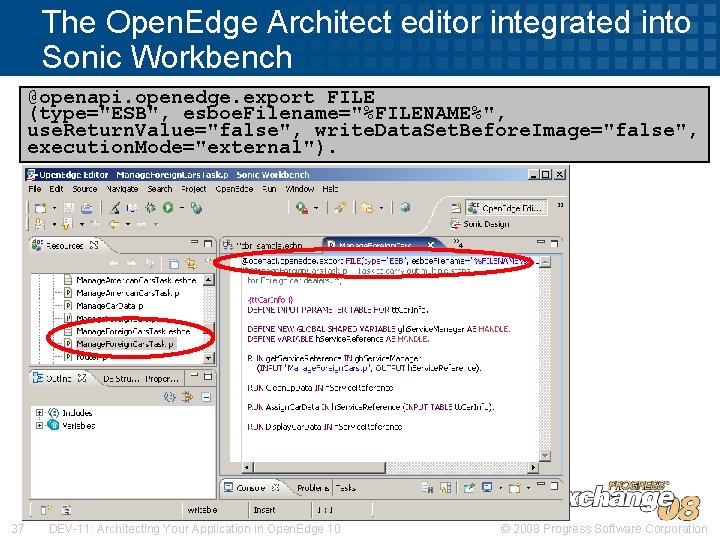
Task: Close the ManageForeignCars editor tab
Action: 431,245
